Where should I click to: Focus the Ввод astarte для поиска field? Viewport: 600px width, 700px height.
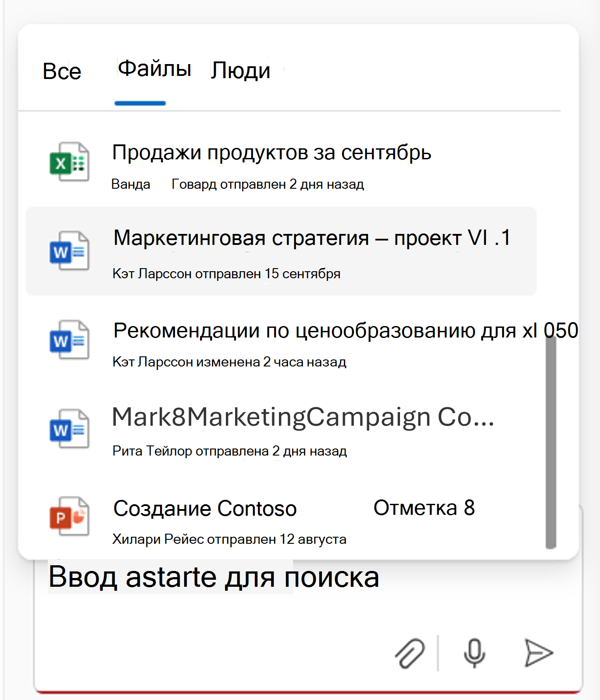point(214,577)
